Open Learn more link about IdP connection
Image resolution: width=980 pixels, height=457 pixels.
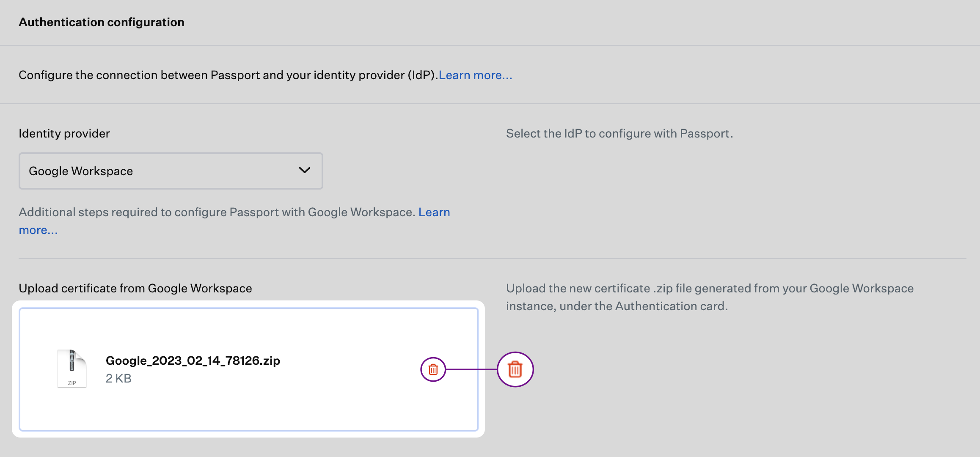[475, 75]
